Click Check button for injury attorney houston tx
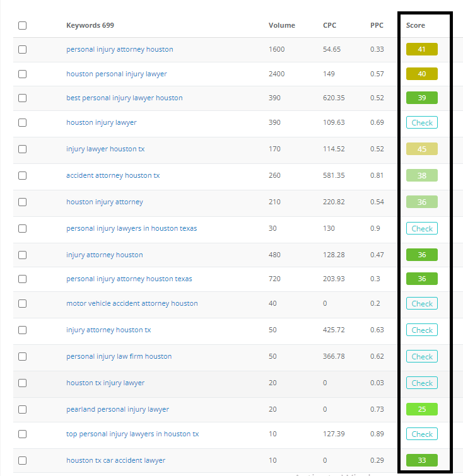 (421, 330)
